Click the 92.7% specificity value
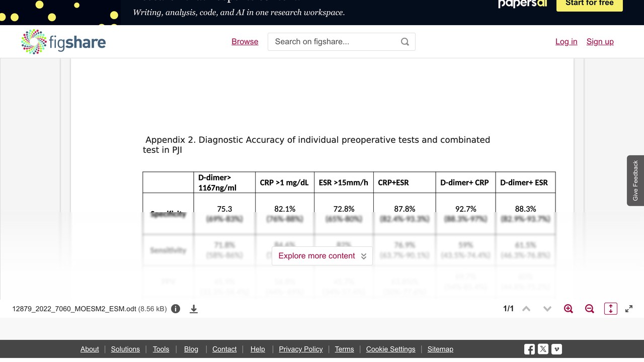Viewport: 644px width, 362px height. click(465, 209)
